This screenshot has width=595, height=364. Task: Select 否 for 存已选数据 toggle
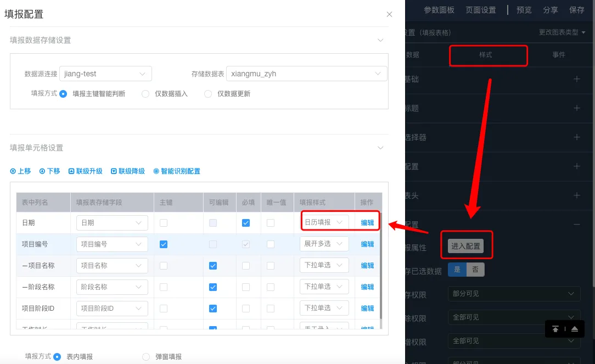point(475,270)
